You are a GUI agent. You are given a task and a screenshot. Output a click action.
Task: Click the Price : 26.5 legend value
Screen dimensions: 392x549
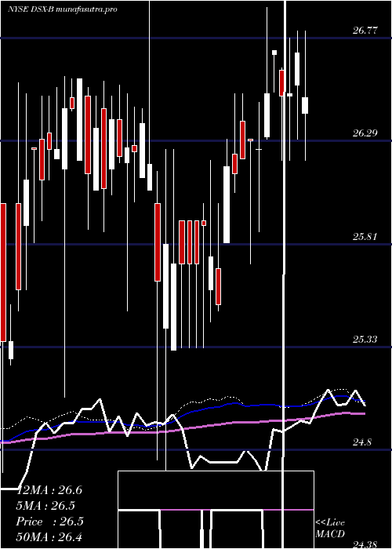(49, 522)
